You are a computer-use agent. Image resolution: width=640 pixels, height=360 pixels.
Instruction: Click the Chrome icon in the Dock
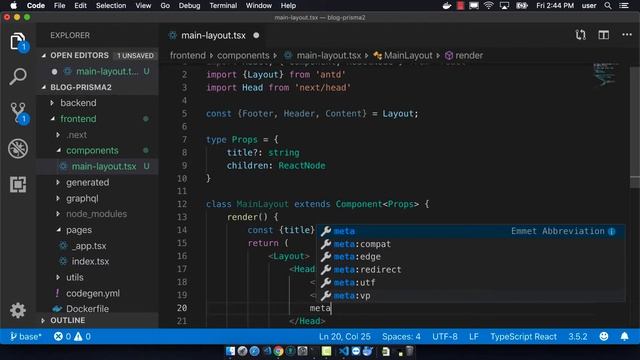pos(278,351)
